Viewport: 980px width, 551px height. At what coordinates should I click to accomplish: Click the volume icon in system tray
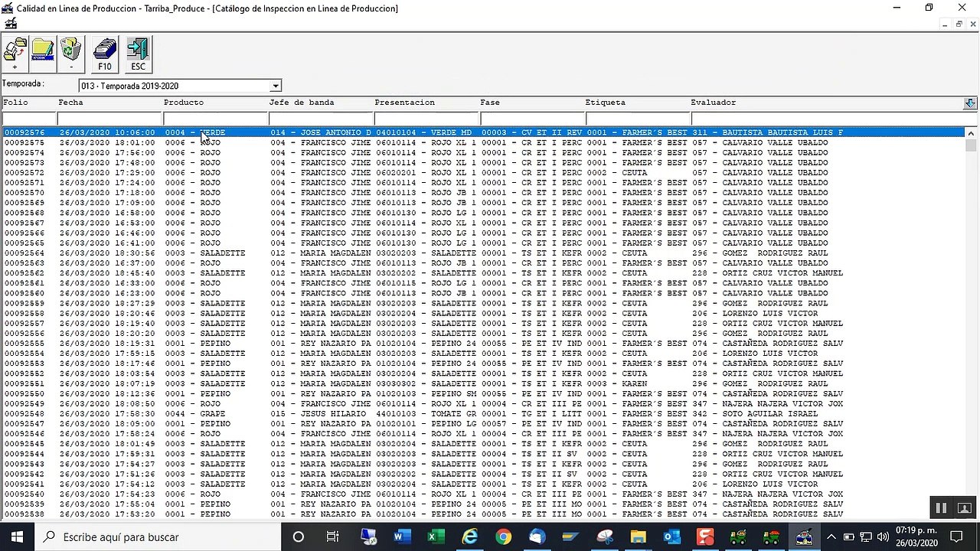[883, 537]
